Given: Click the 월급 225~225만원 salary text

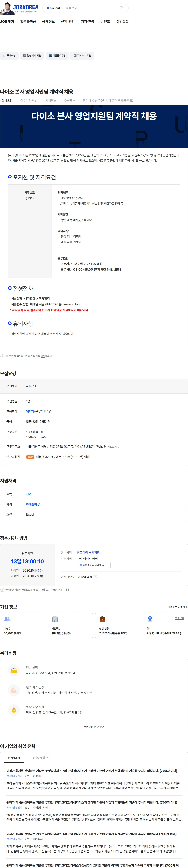Looking at the screenshot, I should [x=38, y=422].
